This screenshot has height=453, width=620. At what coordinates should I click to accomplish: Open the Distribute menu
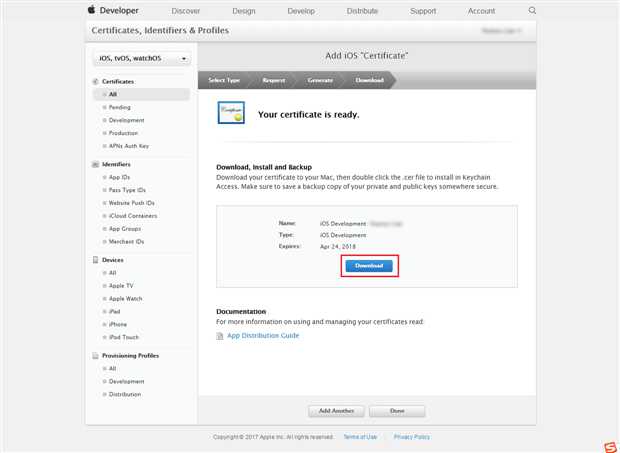coord(363,11)
